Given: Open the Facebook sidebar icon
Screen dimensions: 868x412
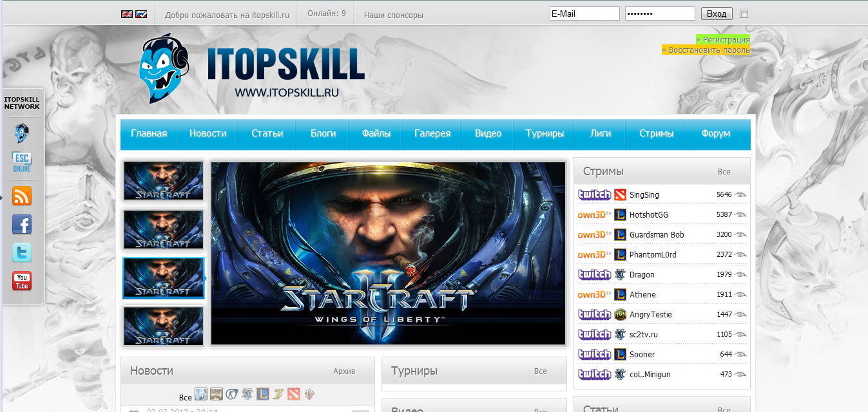Looking at the screenshot, I should pos(22,224).
